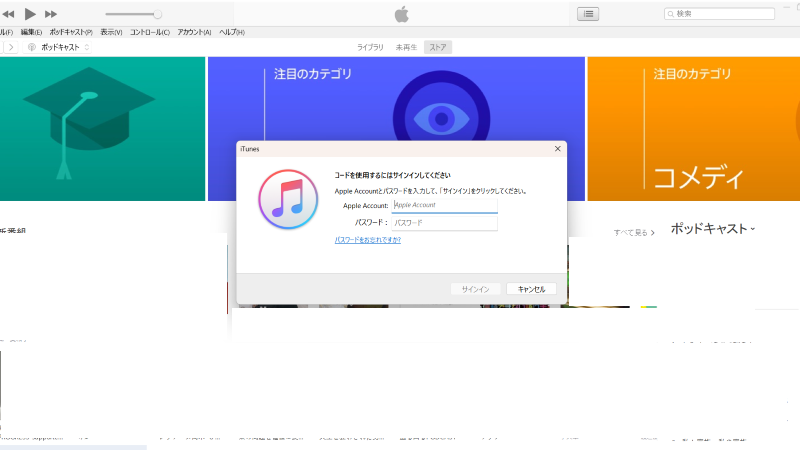Switch to the ライブラリ tab

(x=370, y=47)
